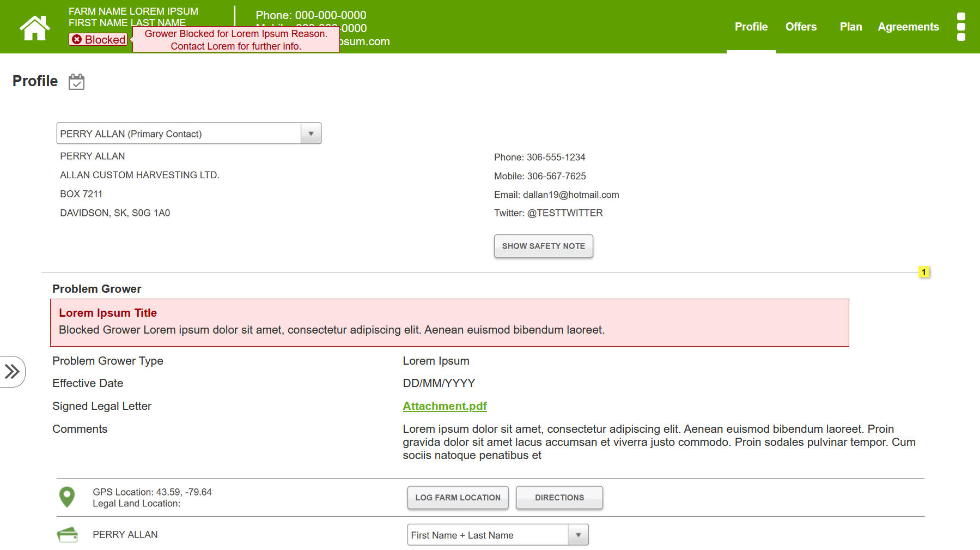Click the Lorem Ipsum Title alert box

click(x=449, y=322)
